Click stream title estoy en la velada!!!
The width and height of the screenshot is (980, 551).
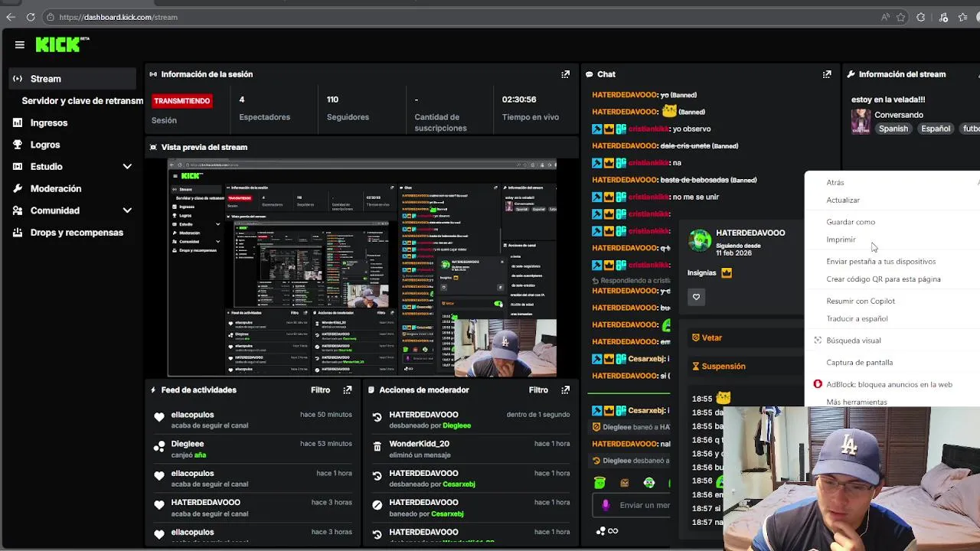(888, 99)
